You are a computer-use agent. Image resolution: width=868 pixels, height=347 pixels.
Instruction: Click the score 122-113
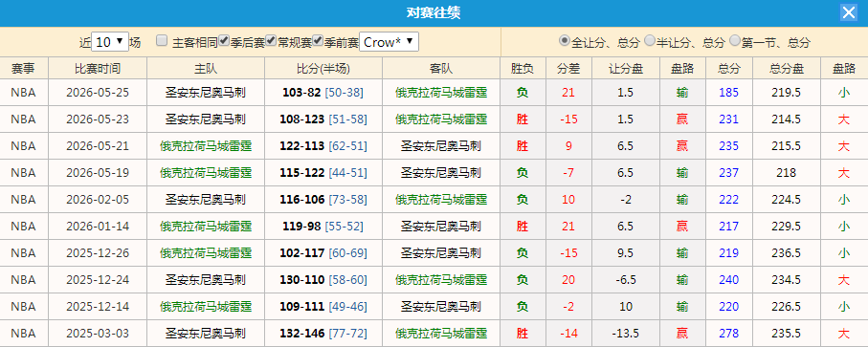click(302, 146)
